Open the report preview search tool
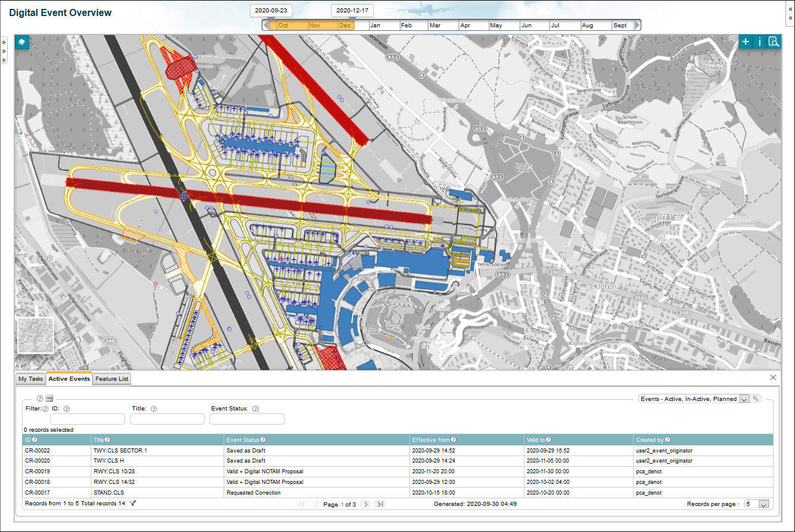This screenshot has width=795, height=532. pyautogui.click(x=774, y=42)
